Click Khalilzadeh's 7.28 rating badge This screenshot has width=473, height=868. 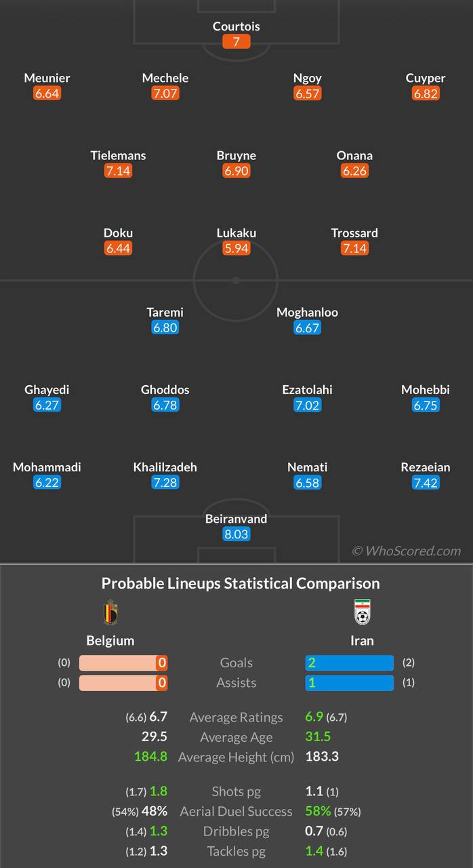tap(165, 483)
